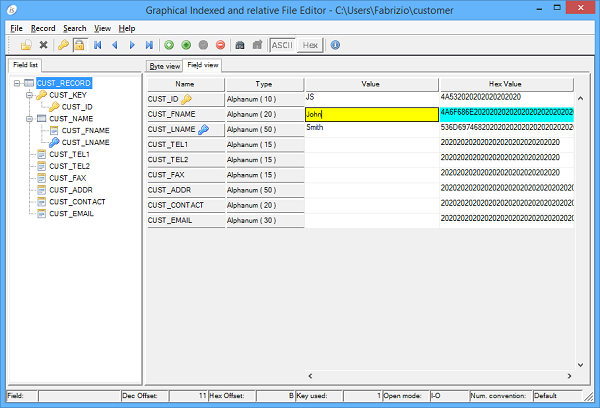Screen dimensions: 600x408
Task: Go to the first record
Action: pos(97,45)
